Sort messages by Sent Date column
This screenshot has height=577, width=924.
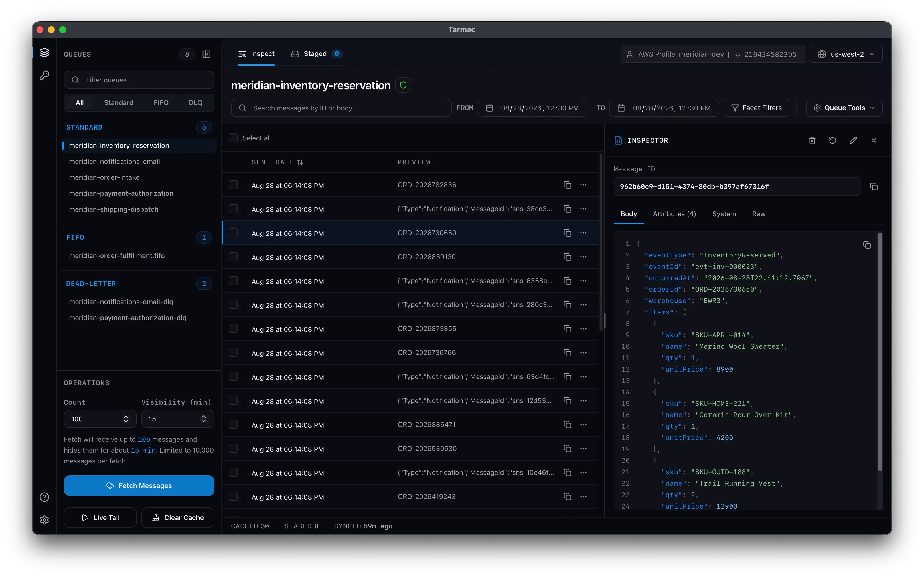pyautogui.click(x=277, y=162)
